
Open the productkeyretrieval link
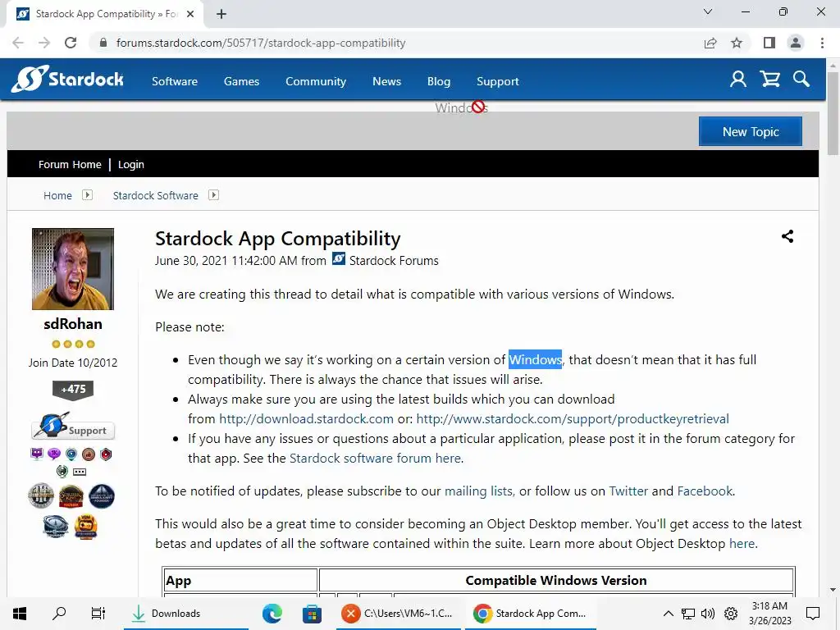[x=573, y=419]
